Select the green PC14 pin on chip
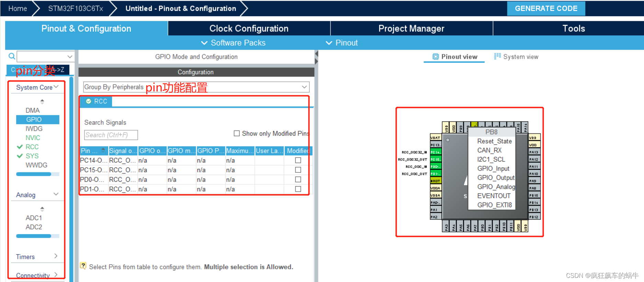 point(436,152)
